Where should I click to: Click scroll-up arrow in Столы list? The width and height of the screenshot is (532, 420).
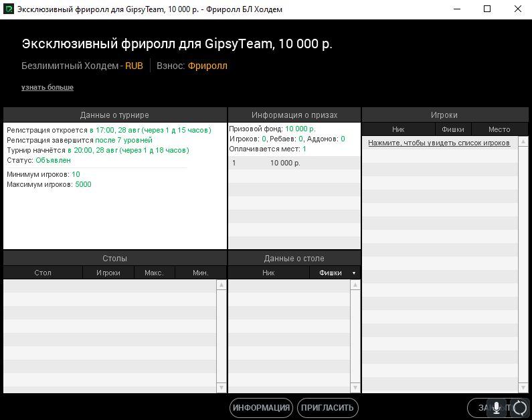click(221, 285)
